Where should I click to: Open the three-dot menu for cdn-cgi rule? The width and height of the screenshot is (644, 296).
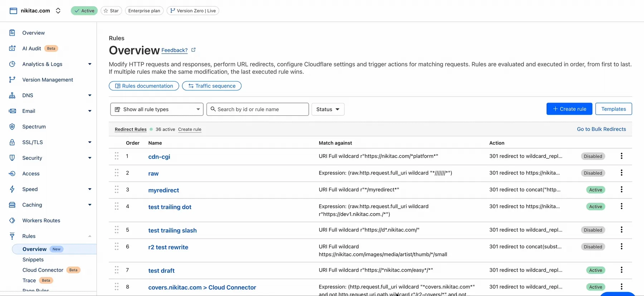point(621,156)
